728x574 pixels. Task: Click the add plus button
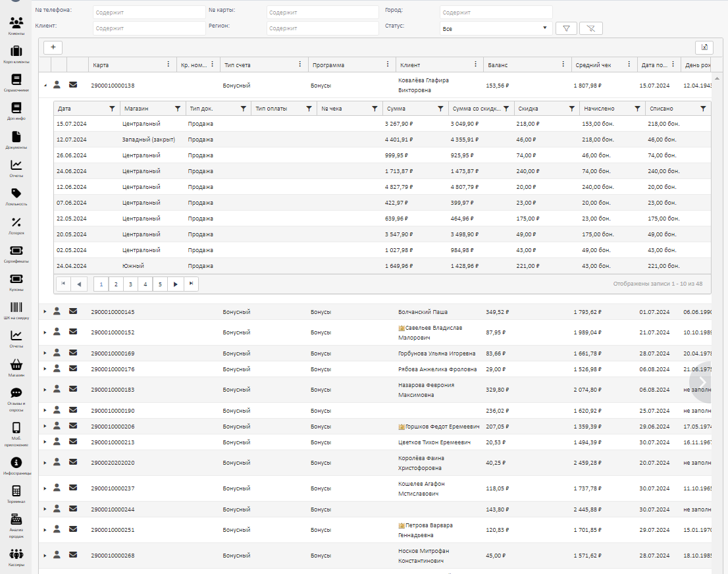click(x=53, y=47)
